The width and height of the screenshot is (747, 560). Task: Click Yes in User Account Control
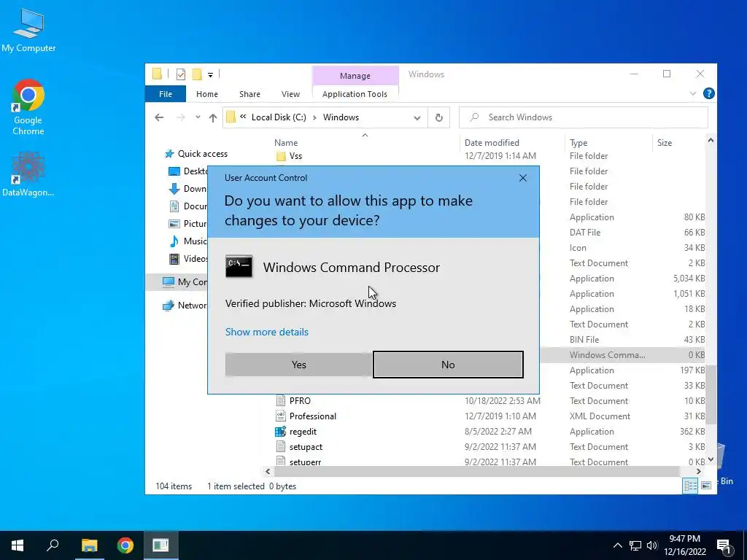[x=298, y=365]
